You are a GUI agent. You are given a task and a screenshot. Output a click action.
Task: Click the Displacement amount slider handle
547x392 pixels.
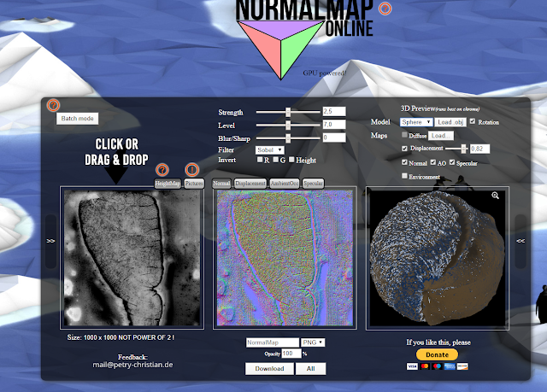[x=463, y=149]
